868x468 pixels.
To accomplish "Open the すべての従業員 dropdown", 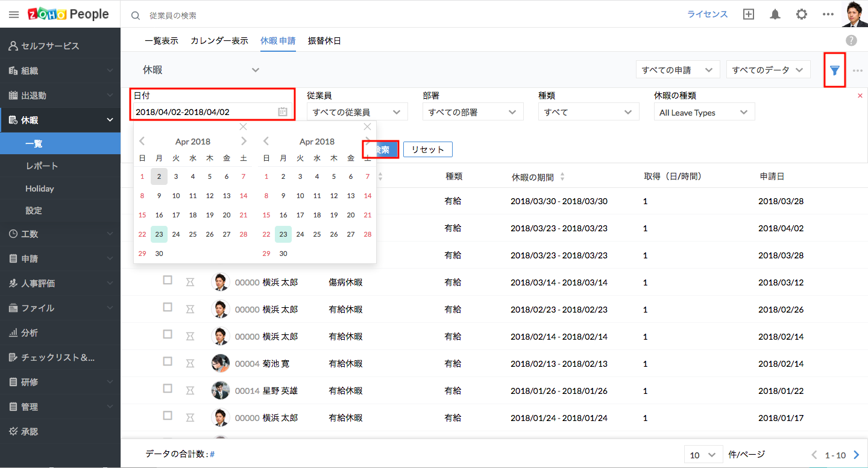I will (357, 112).
